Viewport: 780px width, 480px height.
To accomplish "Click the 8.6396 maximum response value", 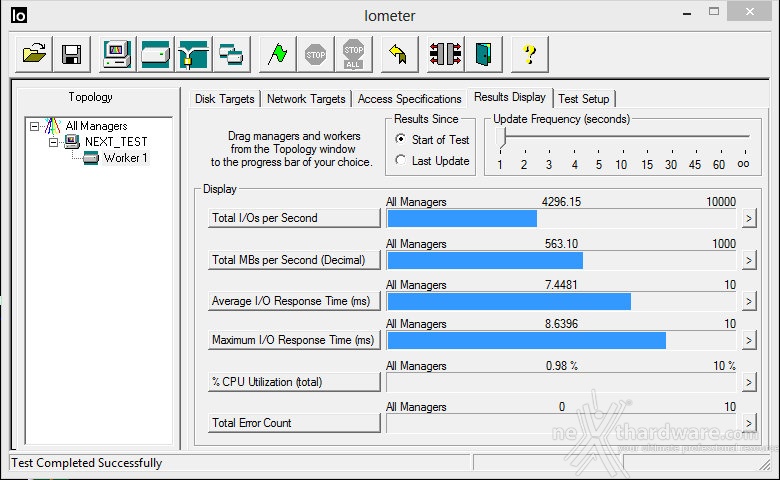I will pos(561,324).
